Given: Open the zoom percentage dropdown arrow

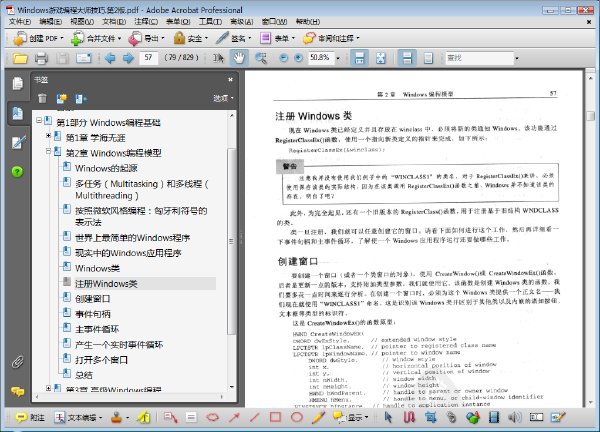Looking at the screenshot, I should [338, 59].
